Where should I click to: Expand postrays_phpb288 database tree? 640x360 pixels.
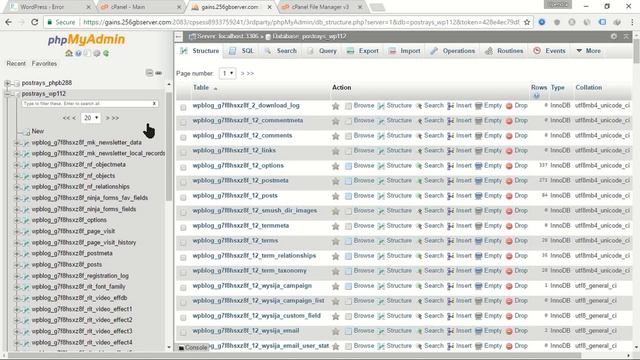tap(7, 83)
